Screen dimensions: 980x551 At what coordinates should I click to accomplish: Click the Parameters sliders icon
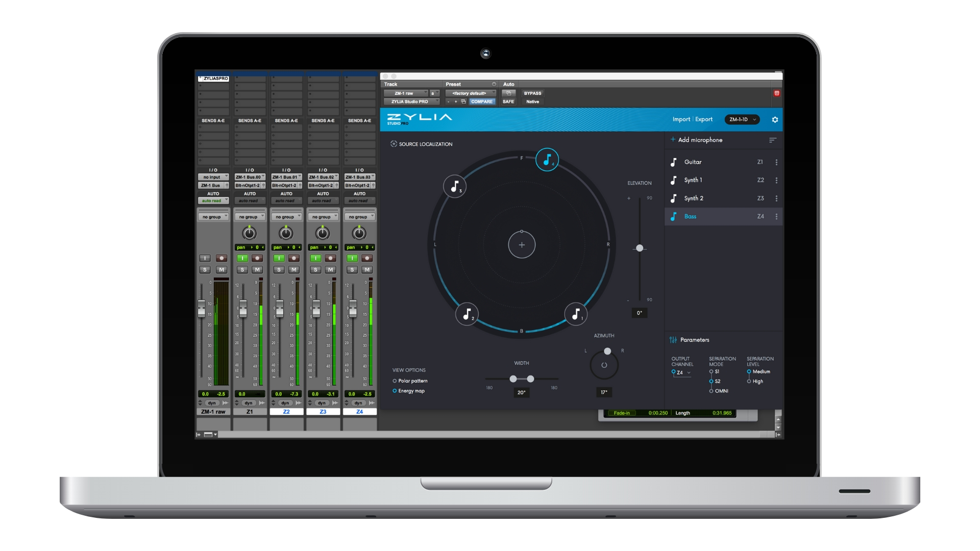pyautogui.click(x=673, y=340)
